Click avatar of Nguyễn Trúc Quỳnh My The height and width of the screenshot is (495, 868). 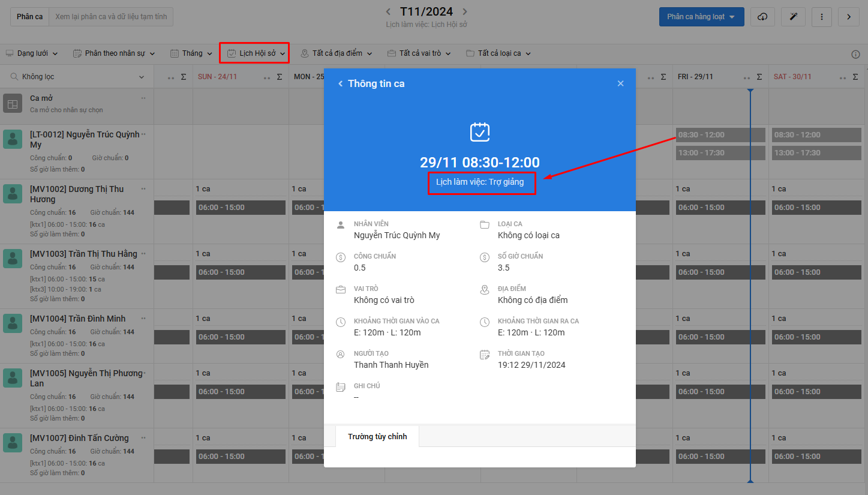(13, 139)
